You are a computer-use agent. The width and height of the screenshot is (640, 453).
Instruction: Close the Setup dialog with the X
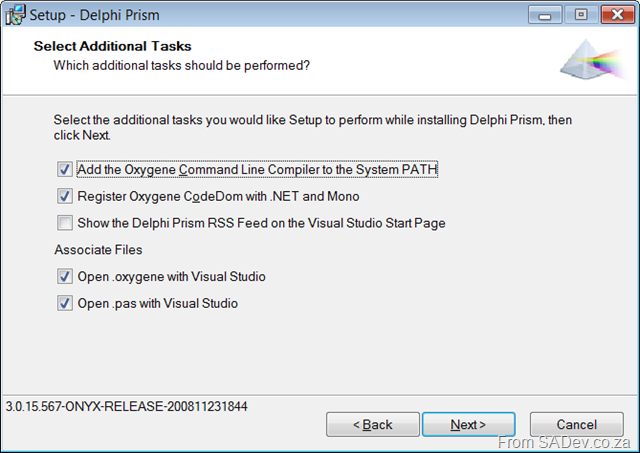[618, 15]
